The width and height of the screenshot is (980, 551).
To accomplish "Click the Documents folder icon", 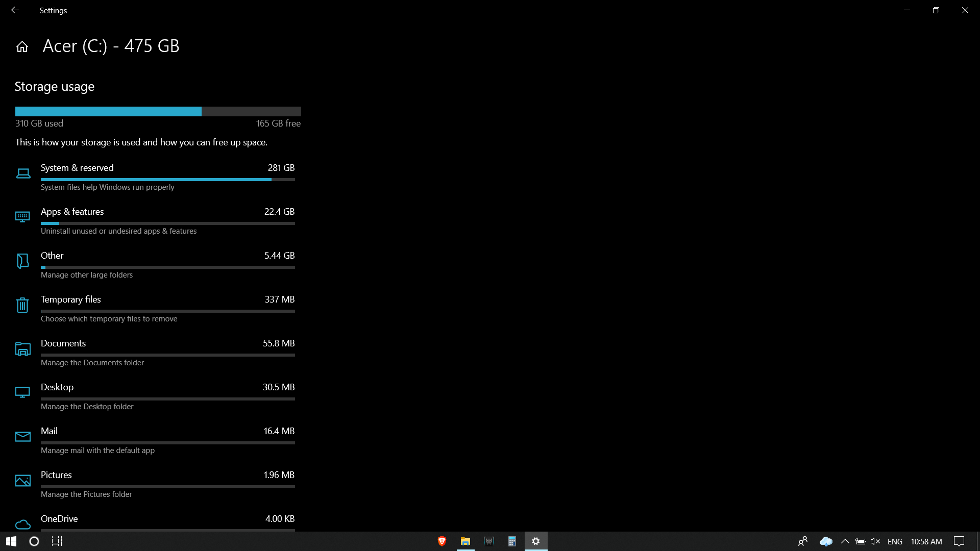I will [22, 349].
